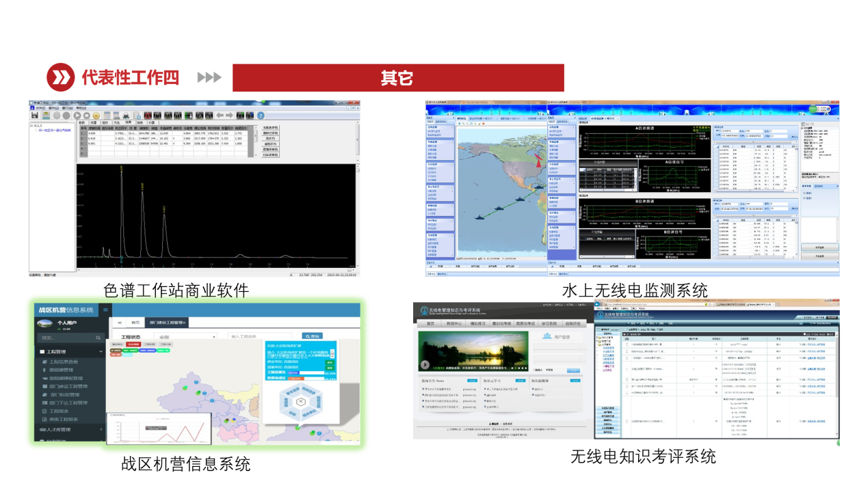Viewport: 868px width, 488px height.
Task: Click the blue help question mark icon
Action: [x=260, y=116]
